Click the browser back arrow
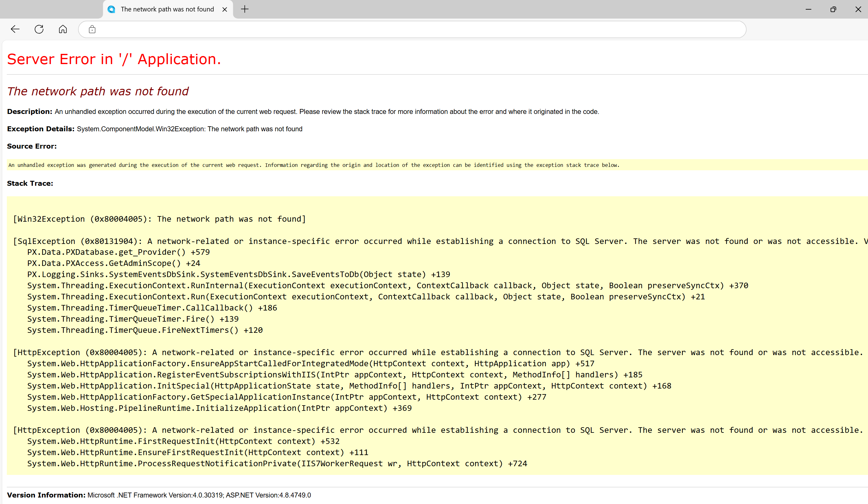This screenshot has width=868, height=504. (x=15, y=29)
